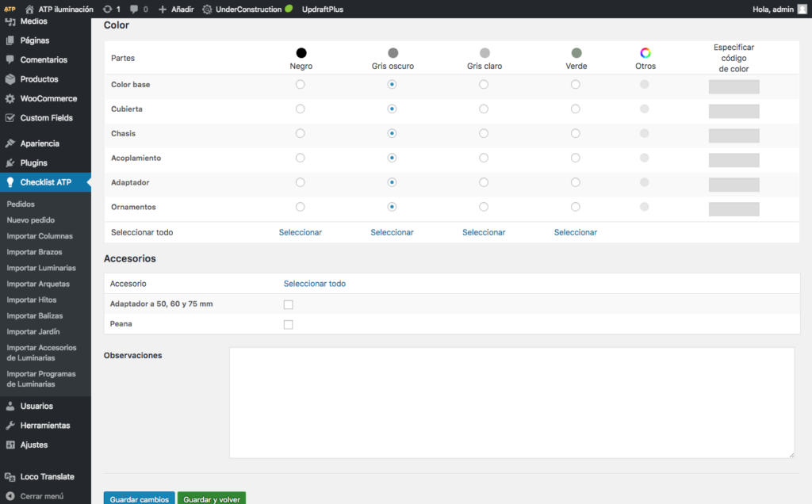This screenshot has height=504, width=812.
Task: Select Negro for Acoplamiento
Action: [301, 158]
